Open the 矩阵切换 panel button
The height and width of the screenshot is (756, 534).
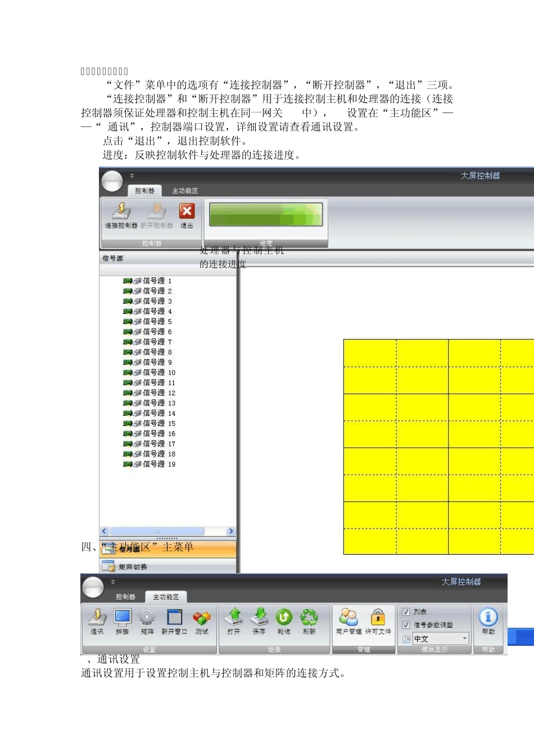(x=168, y=566)
